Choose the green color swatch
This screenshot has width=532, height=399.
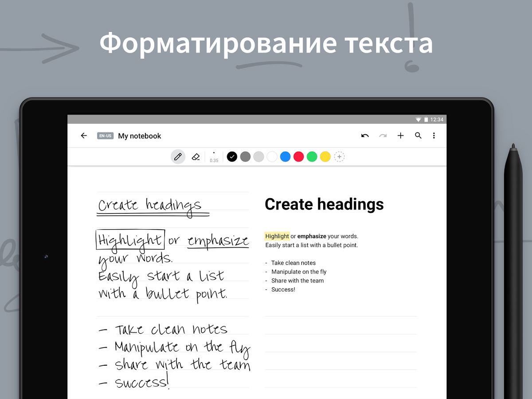tap(312, 156)
